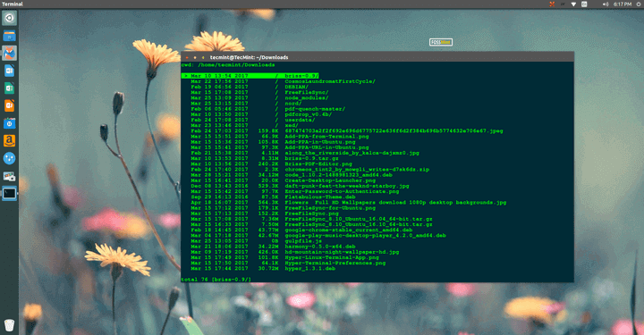Screen dimensions: 644x335
Task: Click the Terminal title in the top panel
Action: pyautogui.click(x=13, y=4)
